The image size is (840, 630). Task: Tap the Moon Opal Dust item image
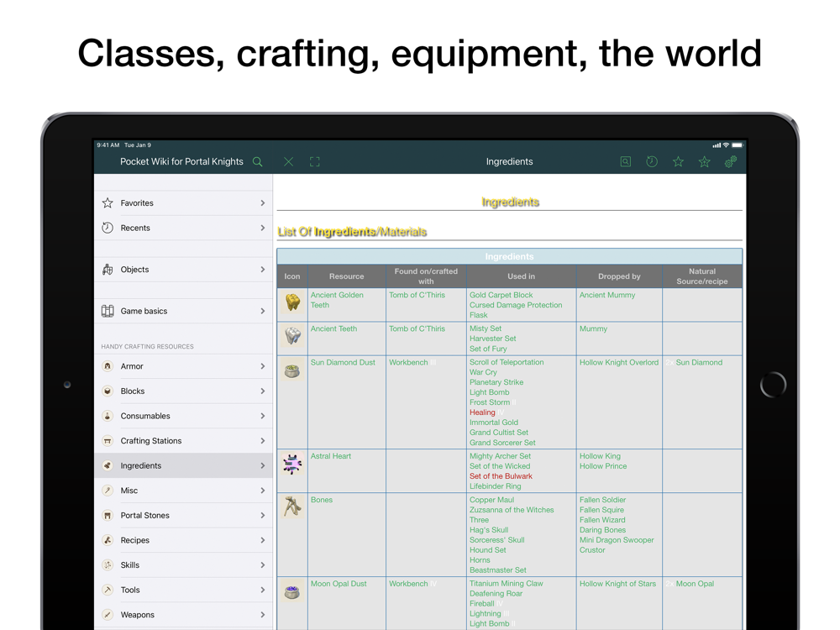pyautogui.click(x=292, y=591)
